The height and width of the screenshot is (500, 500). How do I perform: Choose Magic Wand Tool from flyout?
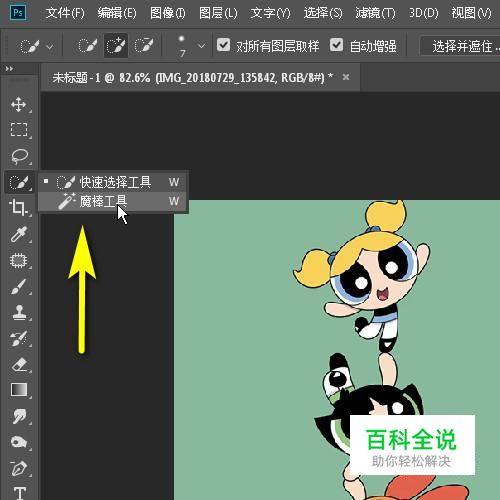(113, 201)
